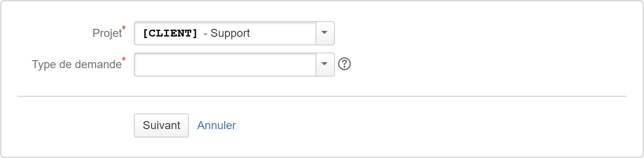The height and width of the screenshot is (158, 644).
Task: Open the request type list using its caret
Action: (x=325, y=65)
